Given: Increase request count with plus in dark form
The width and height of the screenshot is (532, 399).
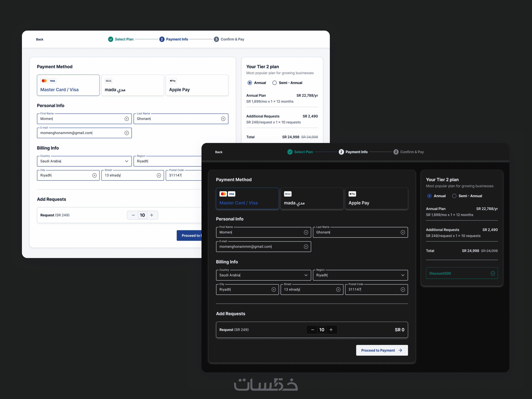Looking at the screenshot, I should click(331, 330).
